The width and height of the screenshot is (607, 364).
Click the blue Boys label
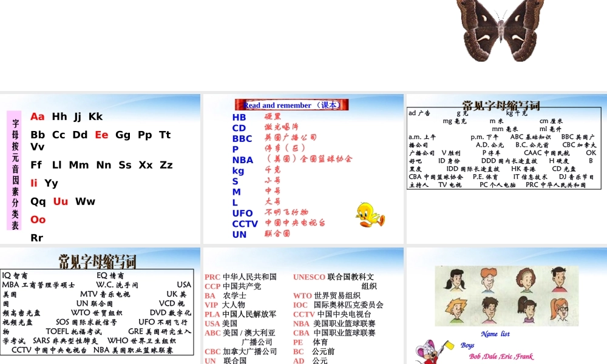click(467, 345)
